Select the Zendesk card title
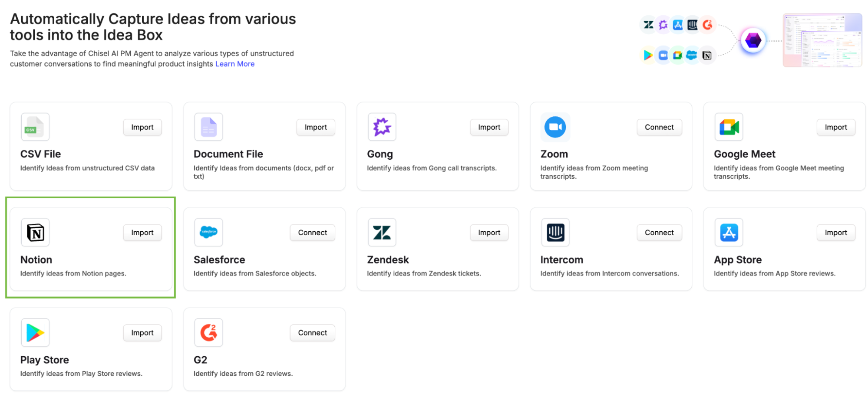Screen dimensions: 868x417 [x=388, y=260]
